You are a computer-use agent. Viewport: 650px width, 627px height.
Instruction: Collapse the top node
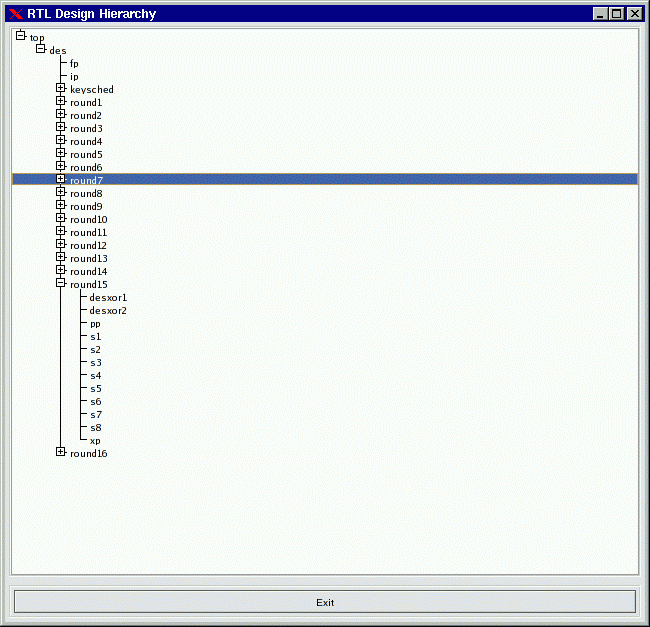[x=21, y=36]
